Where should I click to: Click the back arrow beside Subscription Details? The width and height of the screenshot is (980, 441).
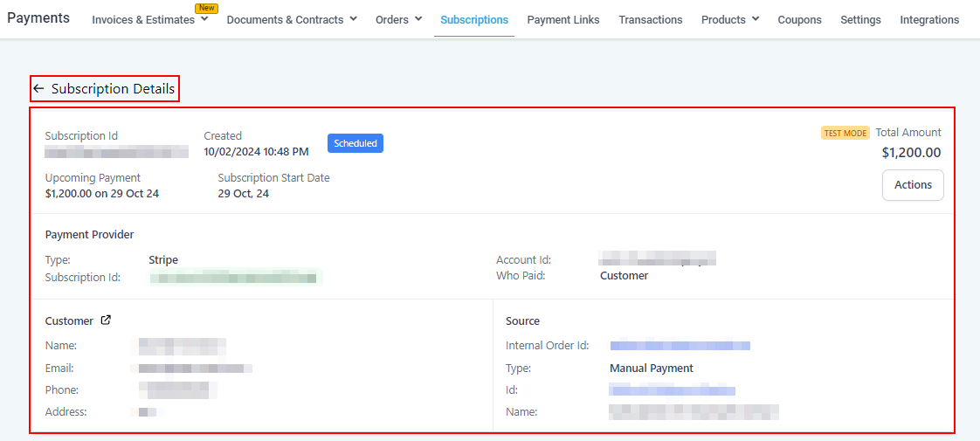point(38,89)
